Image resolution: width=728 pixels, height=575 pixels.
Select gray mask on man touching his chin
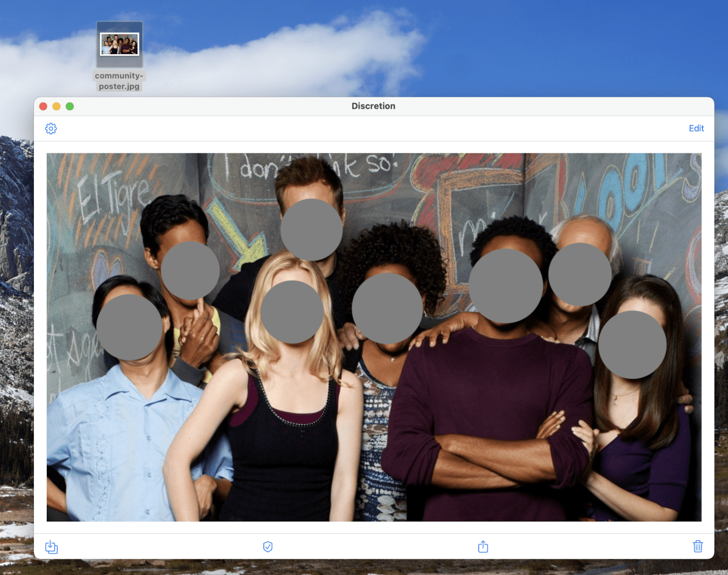pos(190,270)
